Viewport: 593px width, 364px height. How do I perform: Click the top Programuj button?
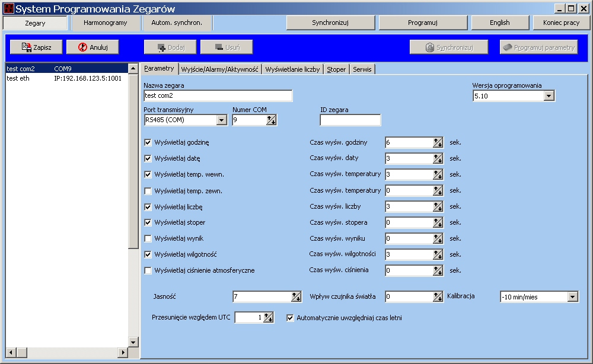423,23
